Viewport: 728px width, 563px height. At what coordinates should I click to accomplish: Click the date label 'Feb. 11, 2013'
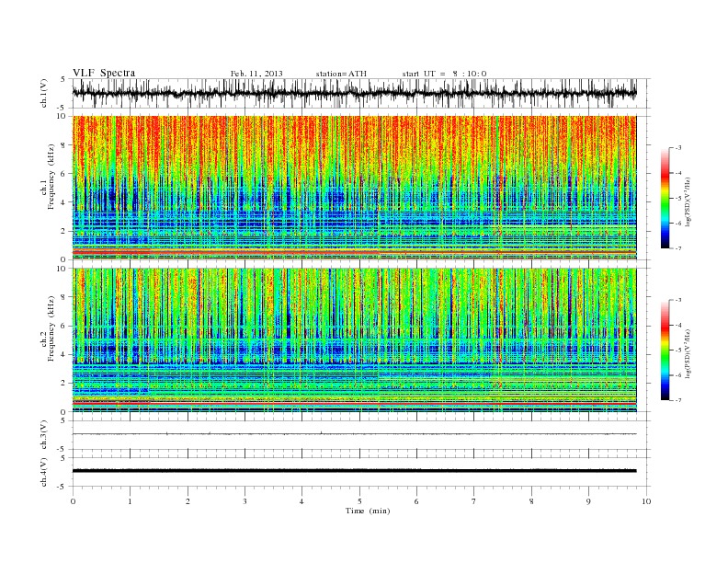coord(256,74)
